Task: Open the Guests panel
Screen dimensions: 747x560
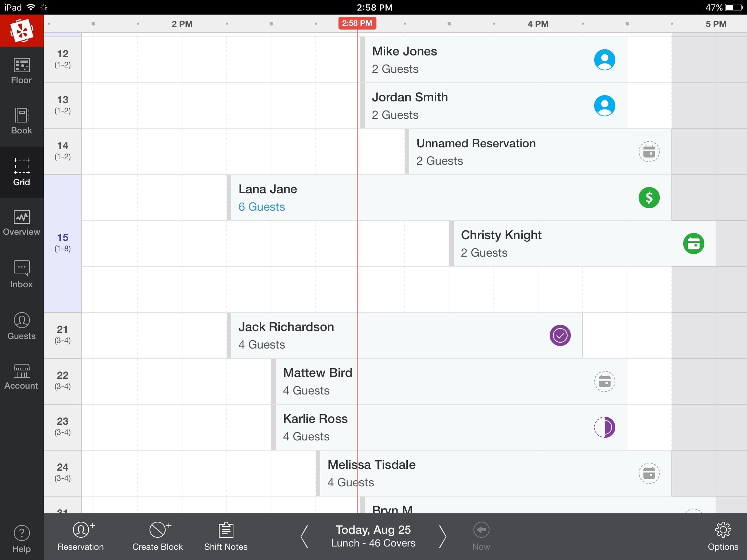Action: [x=21, y=326]
